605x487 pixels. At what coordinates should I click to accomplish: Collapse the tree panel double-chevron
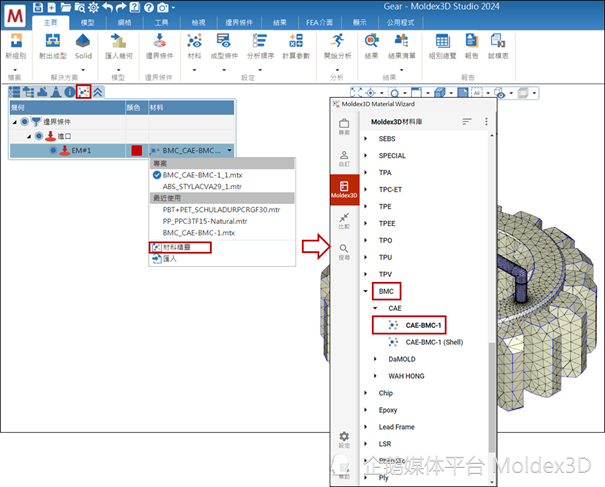(x=98, y=92)
